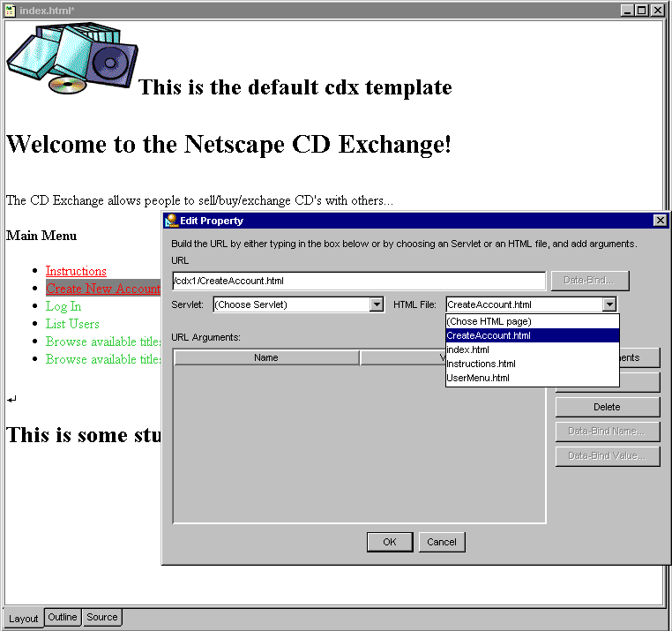Choose Instructions.html from the list
The width and height of the screenshot is (672, 631).
(x=533, y=364)
